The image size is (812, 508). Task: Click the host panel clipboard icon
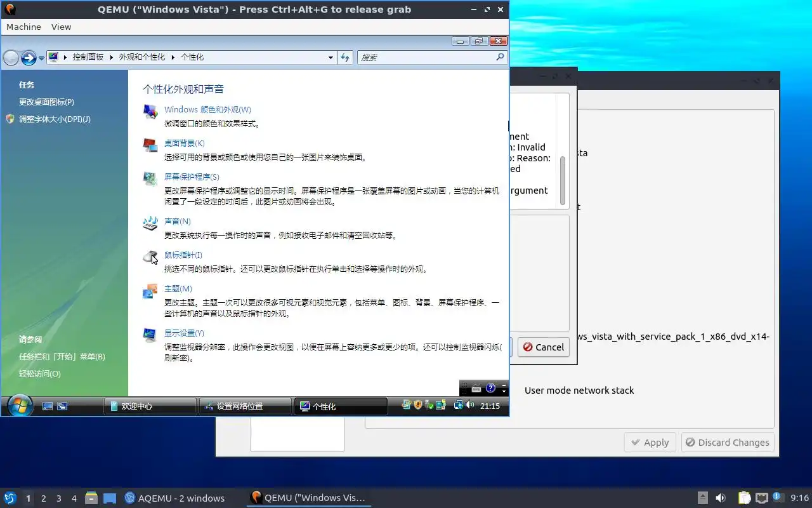[744, 498]
